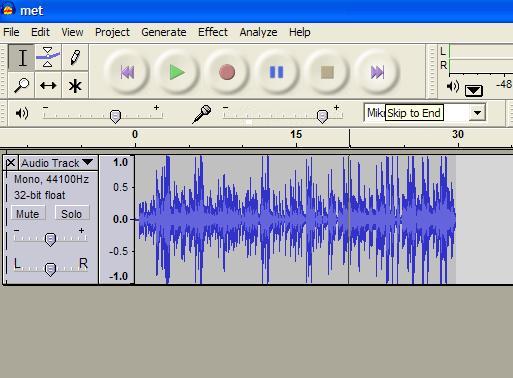This screenshot has width=513, height=378.
Task: Click the track gain slider handle
Action: point(50,239)
